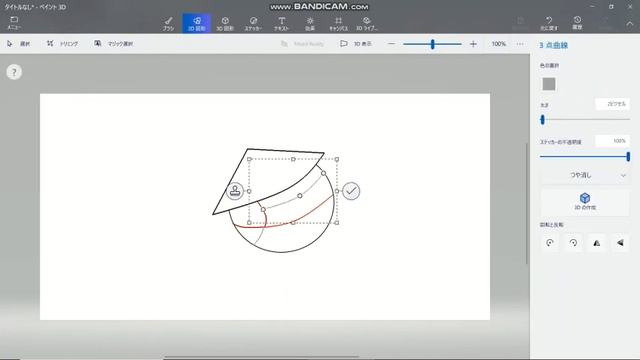Switch to the Brushes tab

(x=168, y=24)
